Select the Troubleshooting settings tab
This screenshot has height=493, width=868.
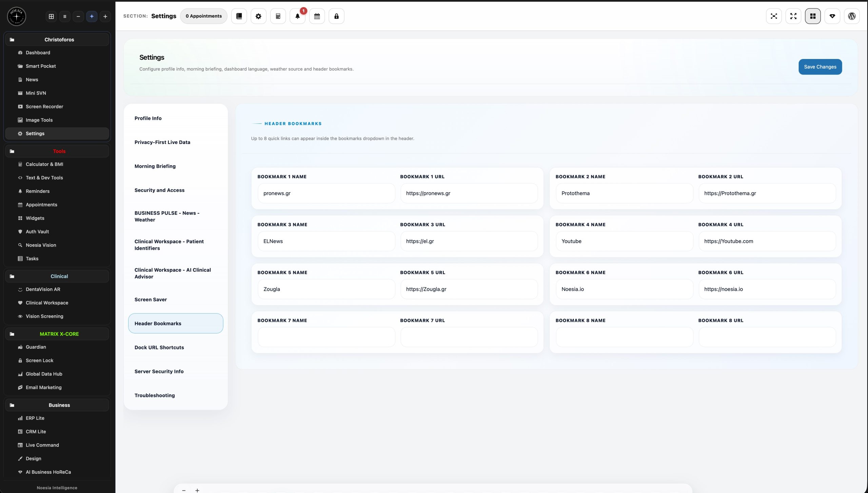point(176,395)
